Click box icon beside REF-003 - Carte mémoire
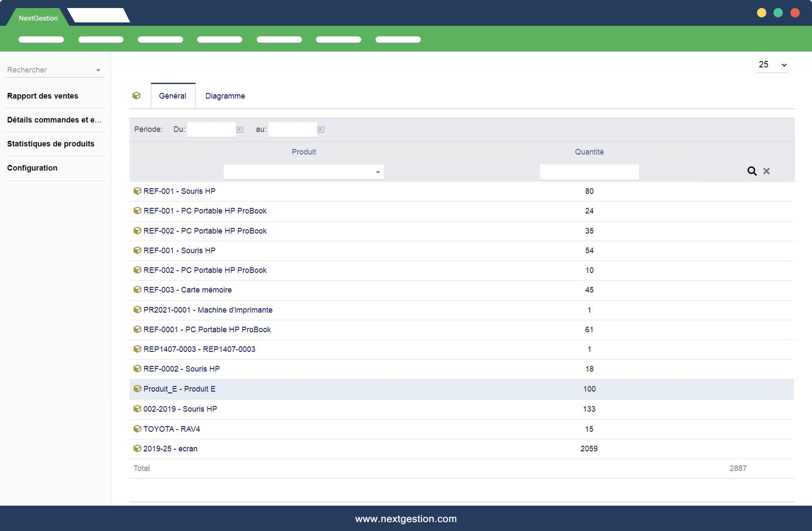This screenshot has height=531, width=812. 137,290
